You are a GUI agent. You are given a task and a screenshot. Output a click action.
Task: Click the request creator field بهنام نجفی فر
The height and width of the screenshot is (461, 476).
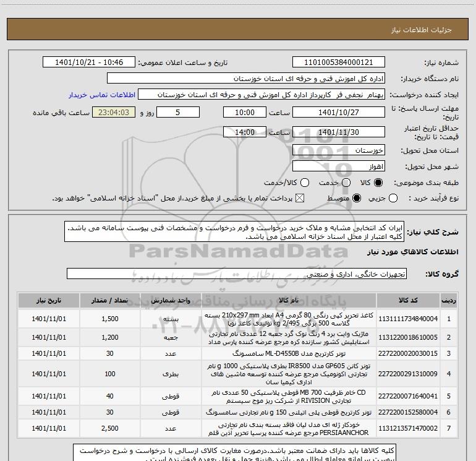tap(261, 95)
